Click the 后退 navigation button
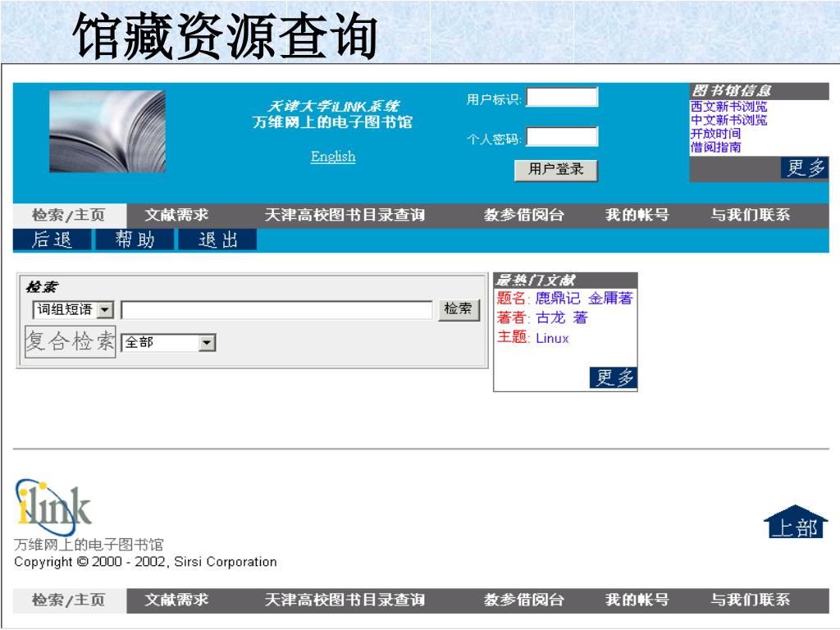The width and height of the screenshot is (840, 630). point(52,240)
